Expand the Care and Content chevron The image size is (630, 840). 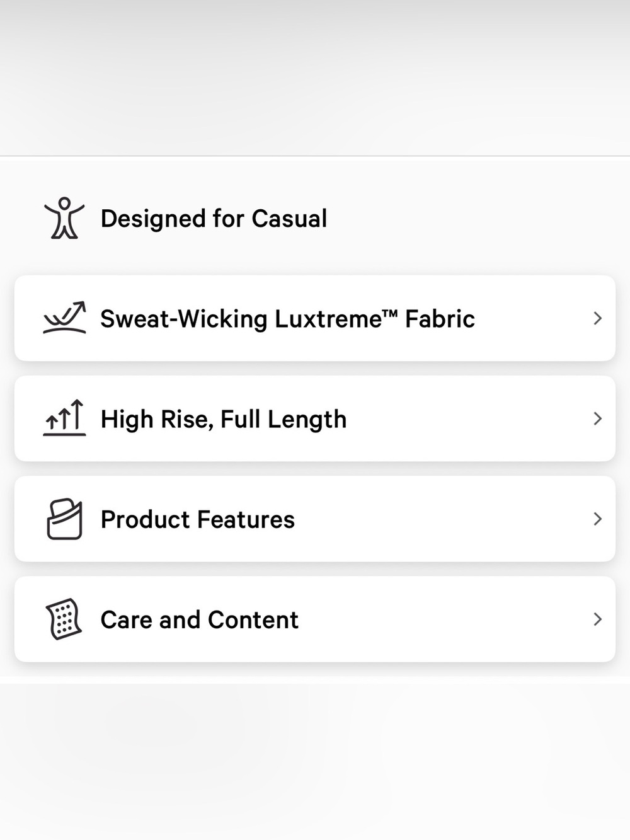click(598, 619)
